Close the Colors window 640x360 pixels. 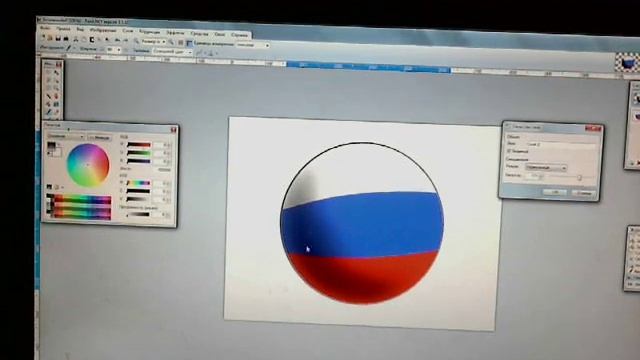click(173, 130)
